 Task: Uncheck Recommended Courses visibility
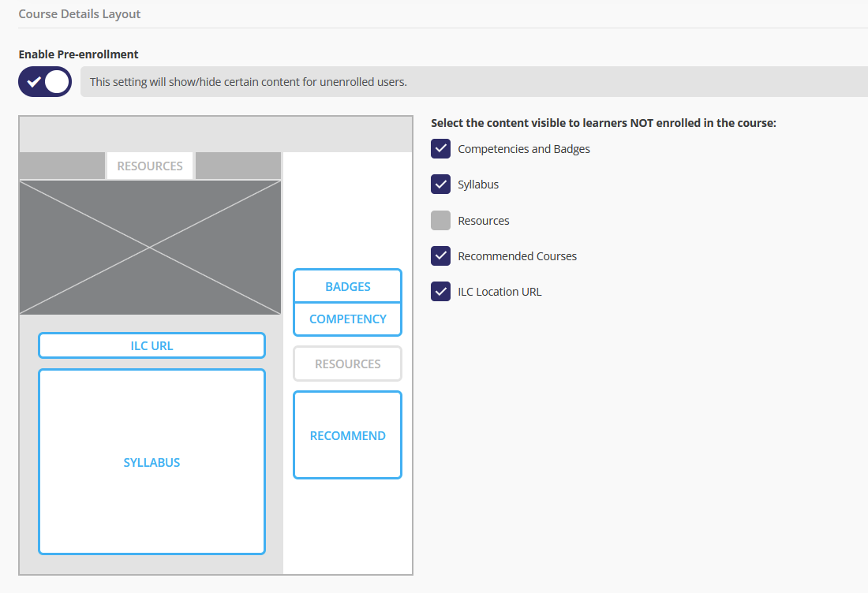pos(440,255)
